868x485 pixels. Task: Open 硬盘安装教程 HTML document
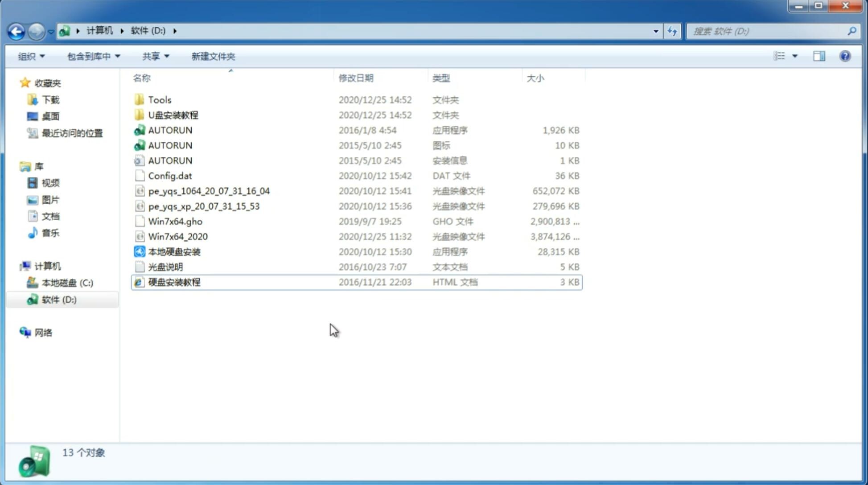tap(174, 282)
